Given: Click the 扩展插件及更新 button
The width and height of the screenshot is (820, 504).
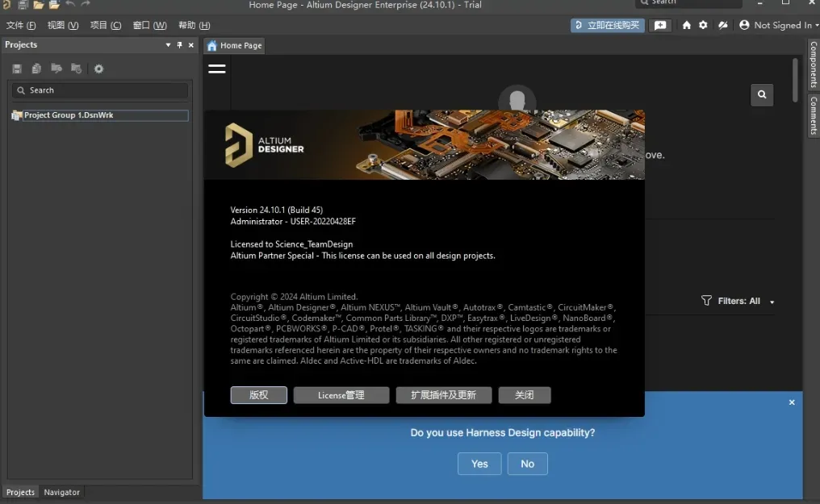Looking at the screenshot, I should pyautogui.click(x=443, y=395).
